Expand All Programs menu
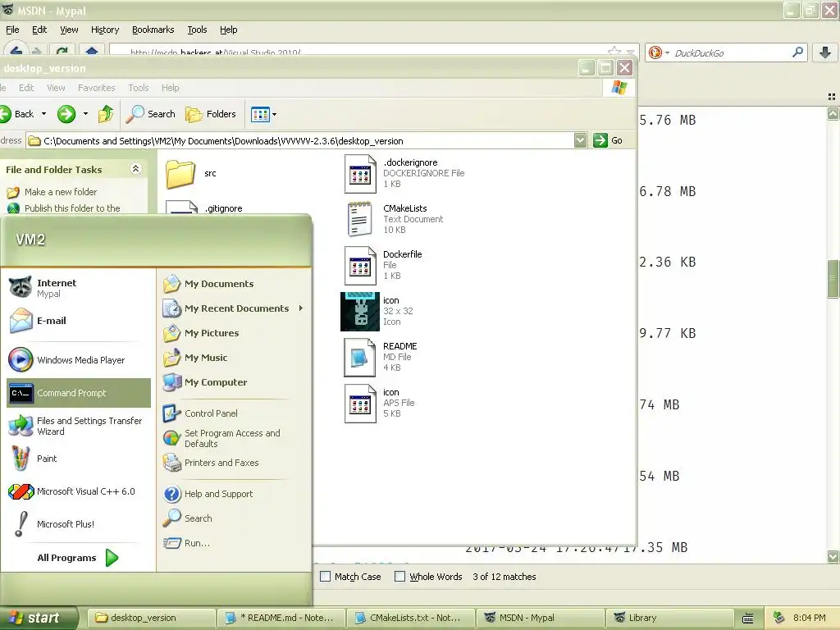This screenshot has height=630, width=840. pos(78,558)
